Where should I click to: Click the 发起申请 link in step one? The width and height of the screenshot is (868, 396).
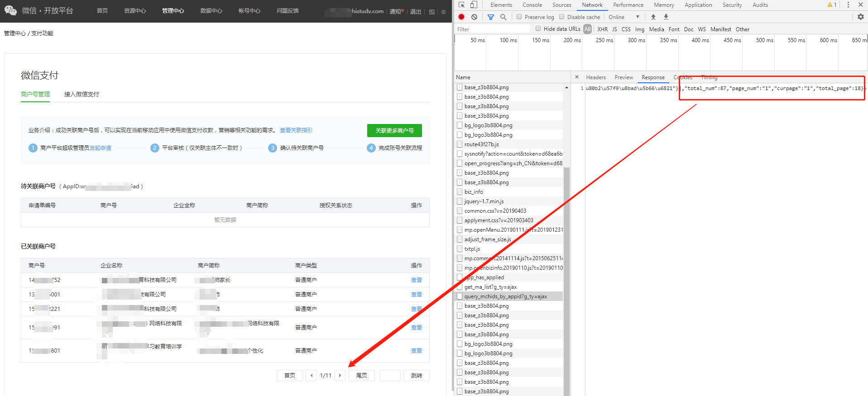coord(100,148)
